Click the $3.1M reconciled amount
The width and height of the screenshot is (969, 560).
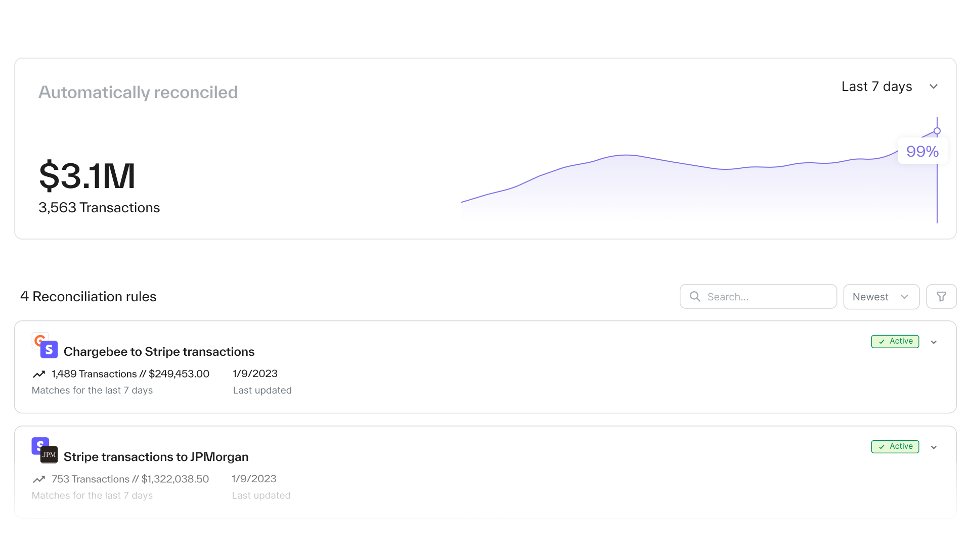tap(87, 176)
